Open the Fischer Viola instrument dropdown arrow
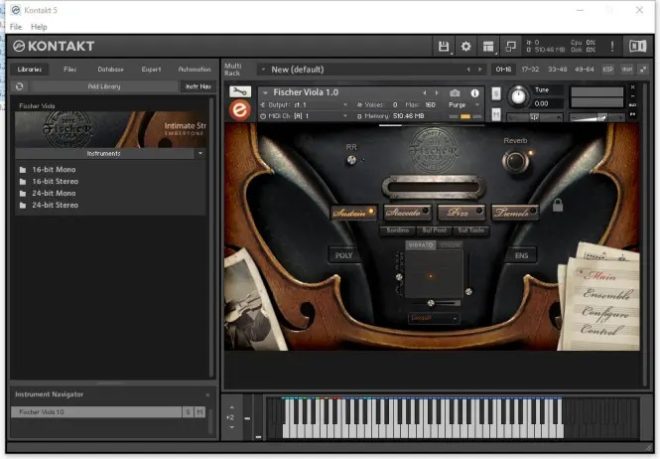This screenshot has height=459, width=660. pos(265,93)
